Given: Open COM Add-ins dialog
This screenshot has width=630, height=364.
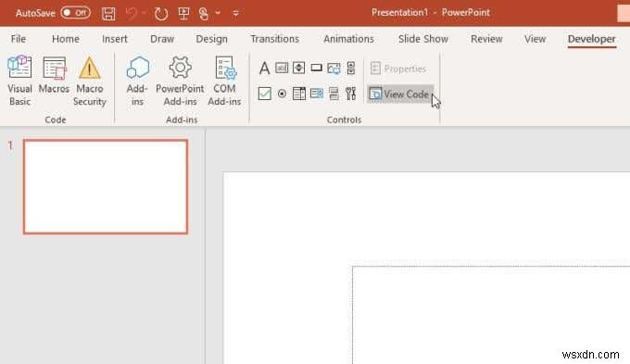Looking at the screenshot, I should [x=224, y=81].
